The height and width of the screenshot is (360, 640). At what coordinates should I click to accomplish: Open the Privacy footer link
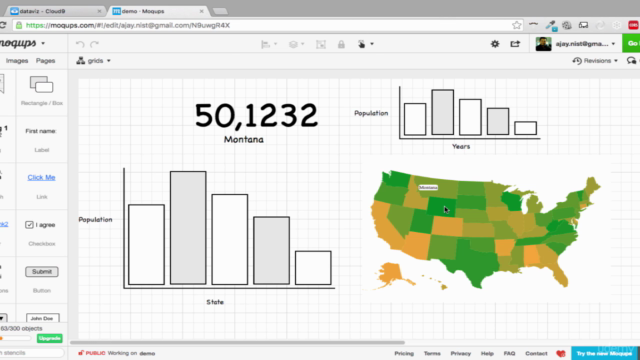[x=460, y=353]
